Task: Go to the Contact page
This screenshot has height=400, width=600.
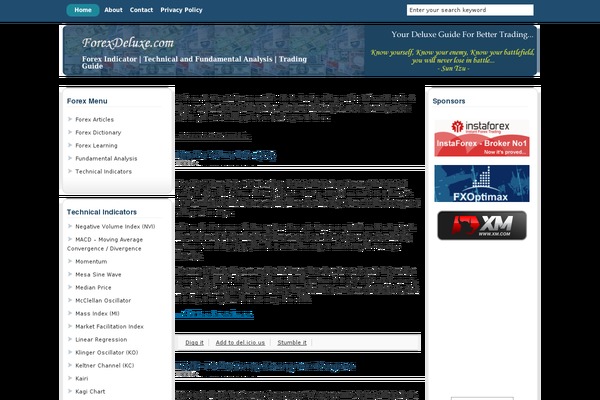Action: 141,10
